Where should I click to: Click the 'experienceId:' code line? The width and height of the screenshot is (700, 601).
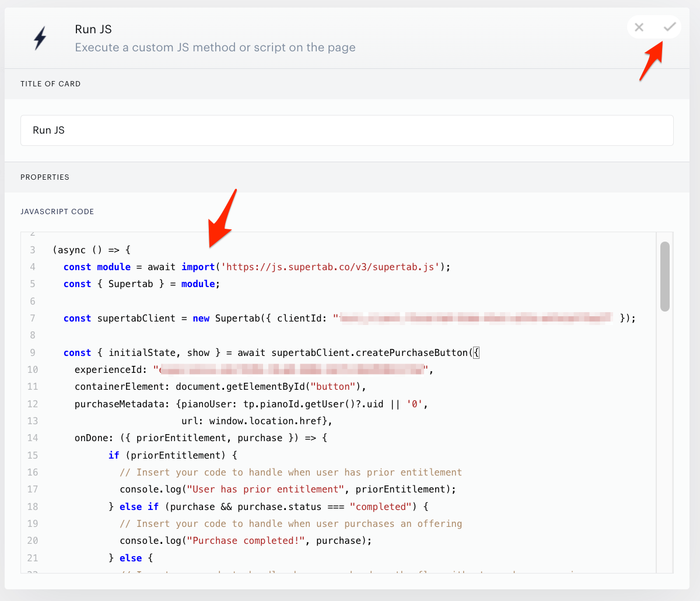pos(254,369)
